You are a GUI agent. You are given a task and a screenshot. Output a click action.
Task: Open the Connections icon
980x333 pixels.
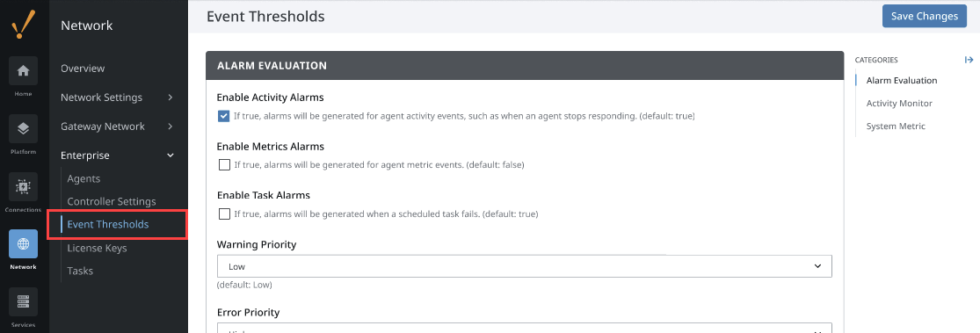pyautogui.click(x=23, y=187)
